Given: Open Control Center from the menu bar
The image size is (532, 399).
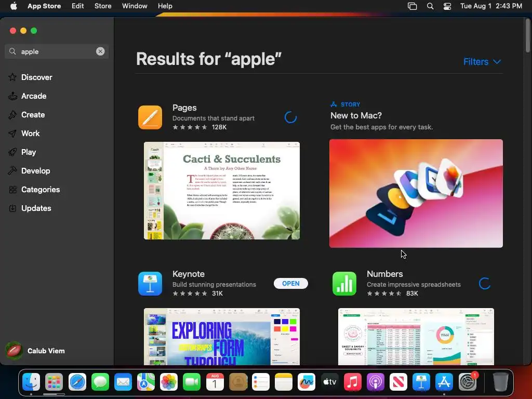Looking at the screenshot, I should point(447,6).
